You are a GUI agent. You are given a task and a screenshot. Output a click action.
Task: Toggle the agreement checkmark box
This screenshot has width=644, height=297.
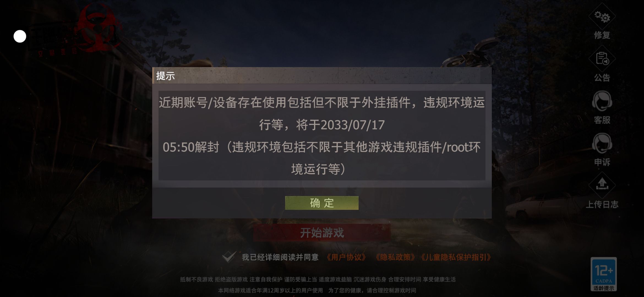click(229, 257)
